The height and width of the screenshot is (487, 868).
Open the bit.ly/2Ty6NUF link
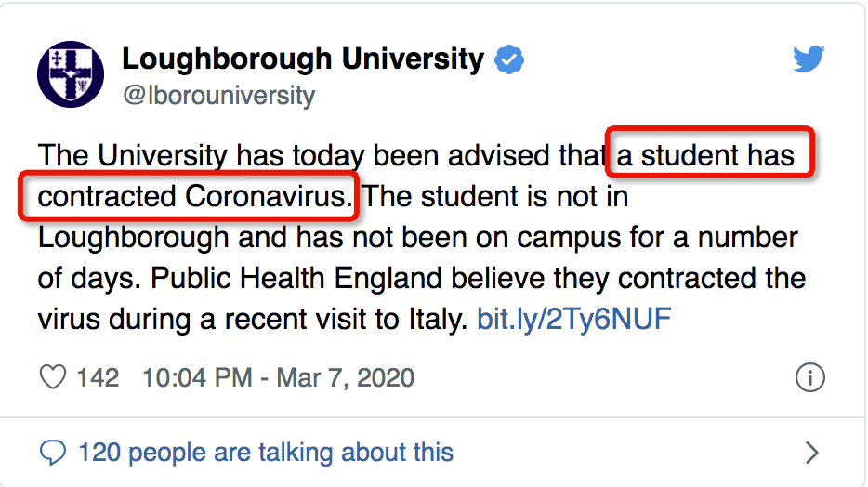coord(574,319)
